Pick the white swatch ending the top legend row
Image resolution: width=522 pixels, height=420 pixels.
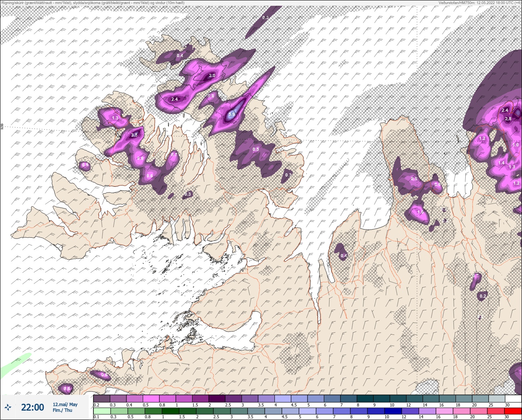[513, 398]
